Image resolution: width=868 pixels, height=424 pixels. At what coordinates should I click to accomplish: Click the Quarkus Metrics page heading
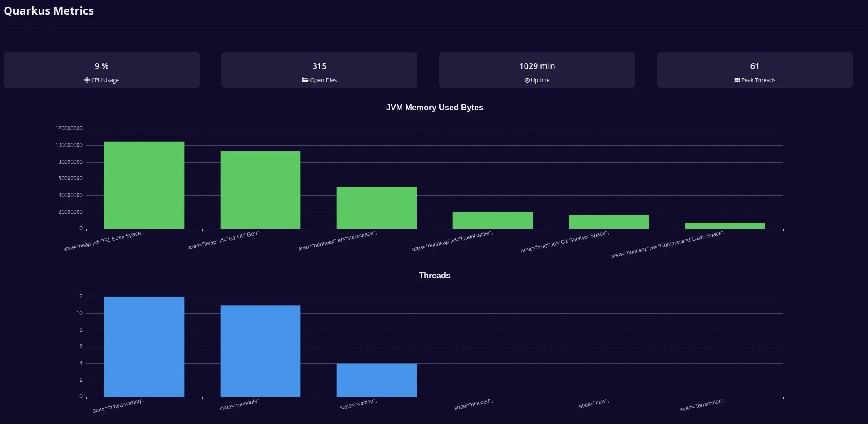(49, 11)
